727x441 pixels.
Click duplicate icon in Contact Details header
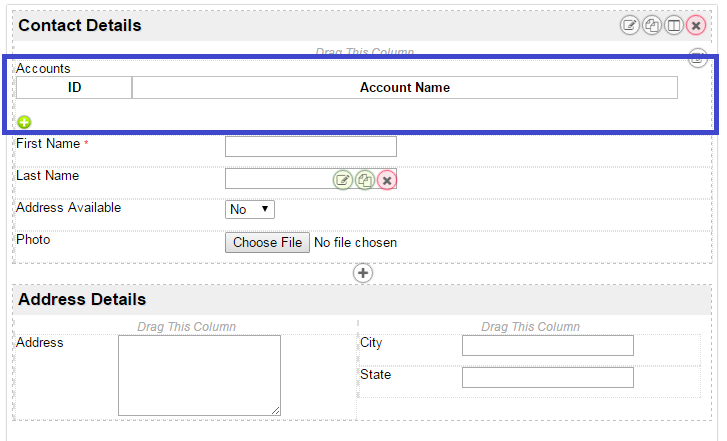click(x=652, y=25)
